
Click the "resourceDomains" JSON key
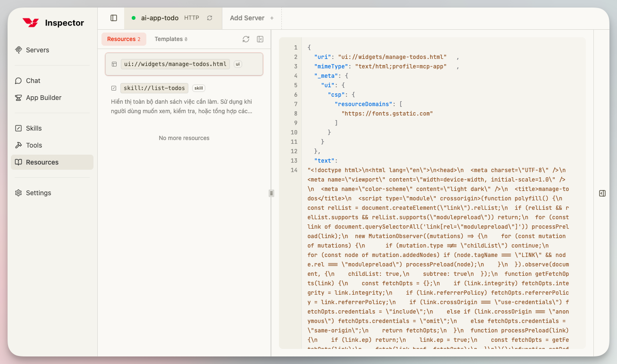363,104
